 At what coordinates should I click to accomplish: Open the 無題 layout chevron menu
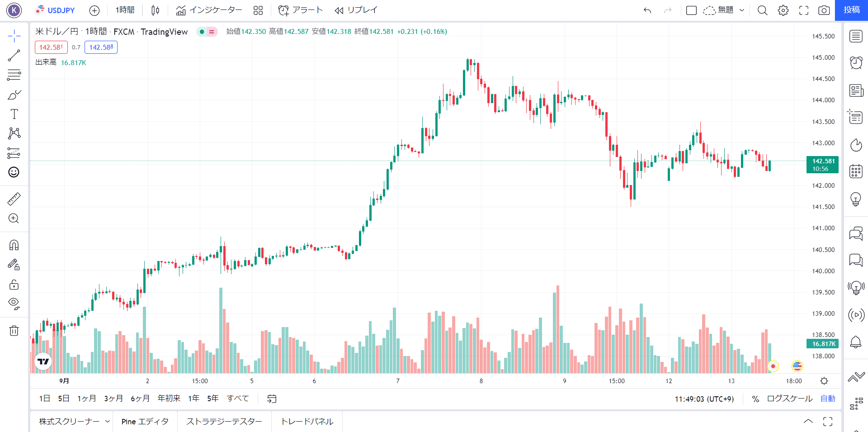[741, 10]
